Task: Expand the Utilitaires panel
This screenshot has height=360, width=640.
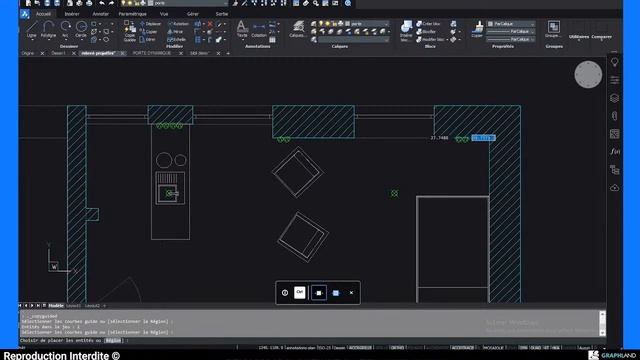Action: tap(579, 37)
